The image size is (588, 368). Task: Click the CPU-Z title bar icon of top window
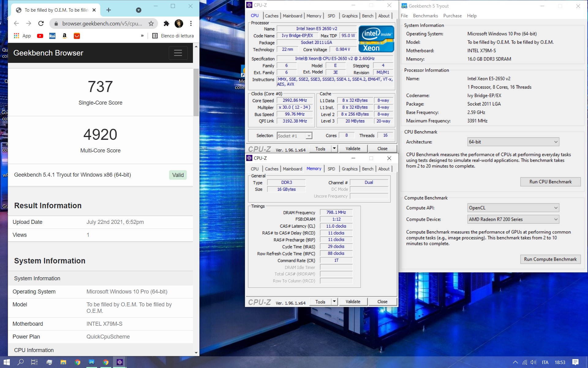(x=249, y=5)
